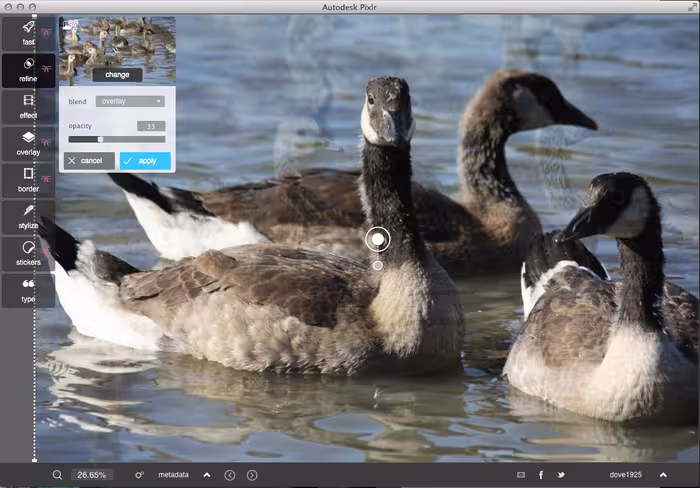
Task: Click the pink ribbon beside fast
Action: (x=46, y=32)
